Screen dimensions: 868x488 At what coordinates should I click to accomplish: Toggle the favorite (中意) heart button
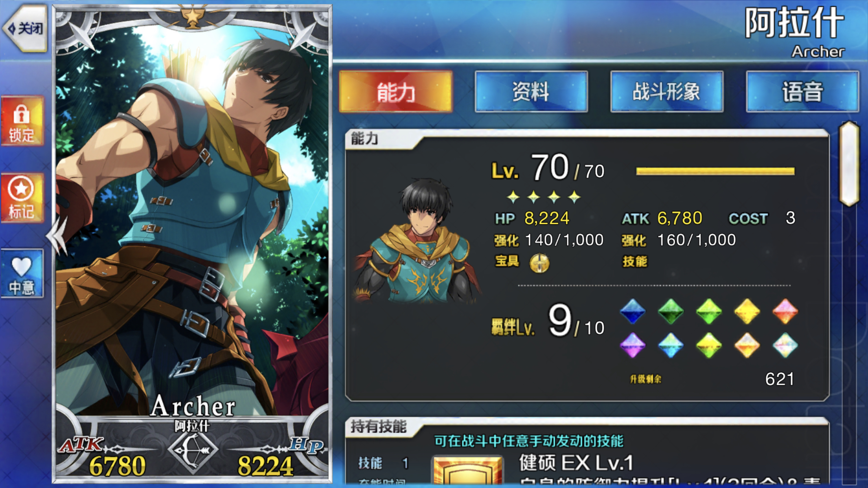point(22,273)
